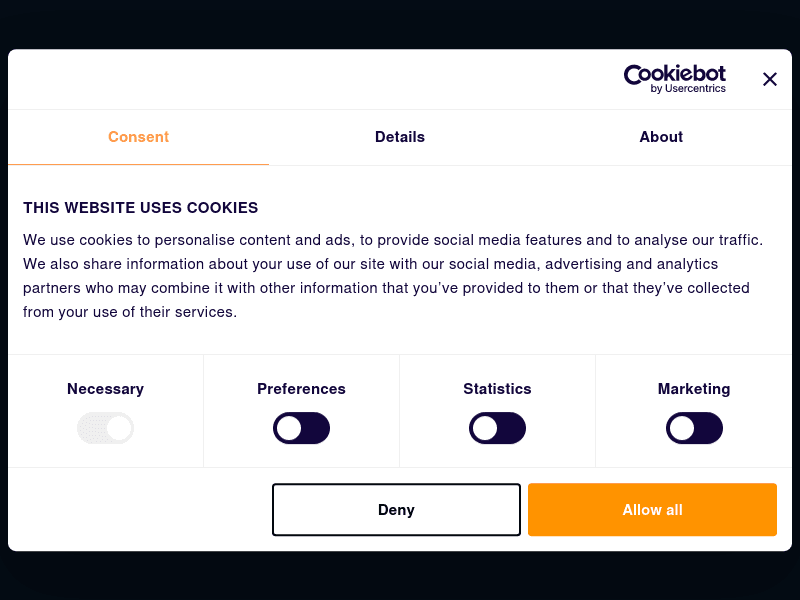Click the Necessary category label

pyautogui.click(x=105, y=389)
